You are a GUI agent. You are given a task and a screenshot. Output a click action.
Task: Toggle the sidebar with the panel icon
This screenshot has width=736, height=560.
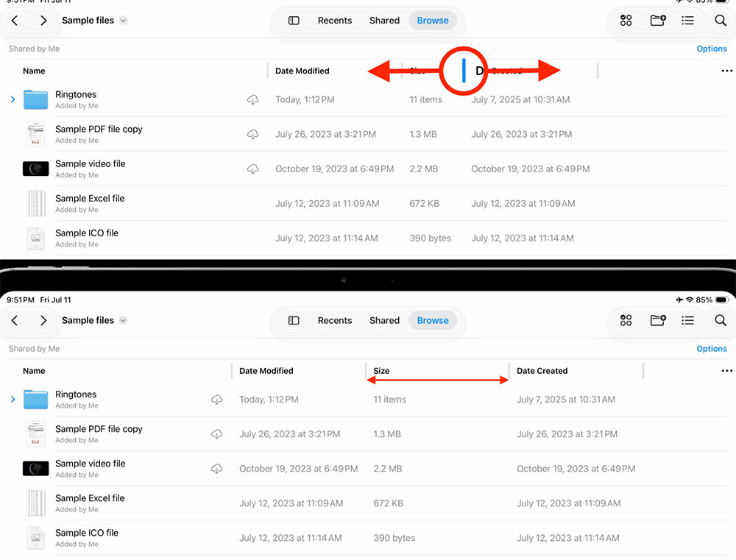click(294, 20)
